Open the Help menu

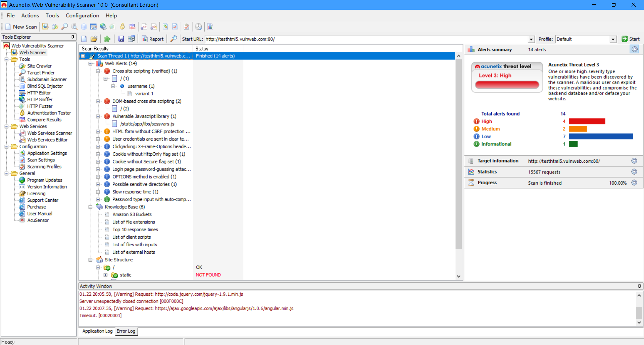pyautogui.click(x=111, y=15)
